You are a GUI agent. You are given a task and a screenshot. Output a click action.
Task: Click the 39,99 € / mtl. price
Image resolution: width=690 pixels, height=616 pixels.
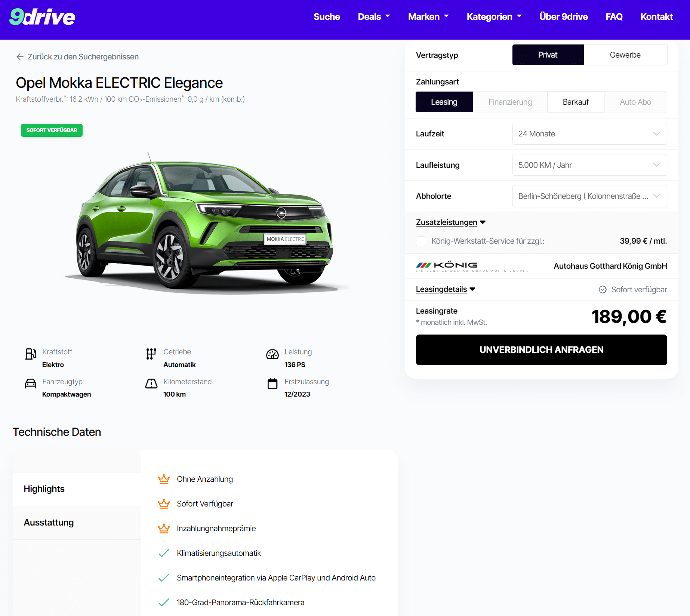pyautogui.click(x=643, y=241)
